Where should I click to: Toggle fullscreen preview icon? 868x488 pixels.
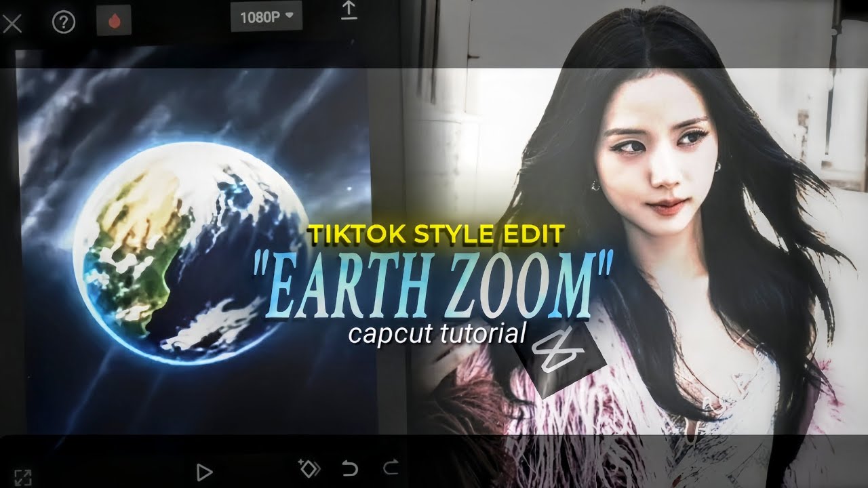point(23,477)
